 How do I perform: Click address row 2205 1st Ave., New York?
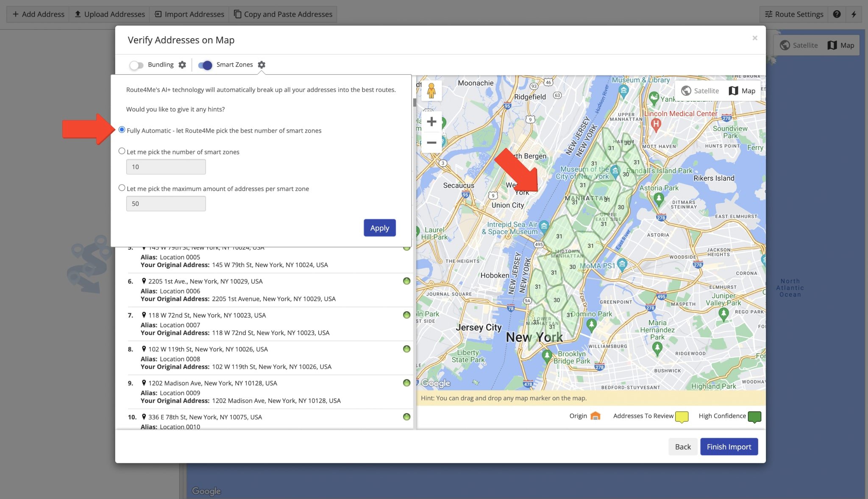tap(270, 290)
